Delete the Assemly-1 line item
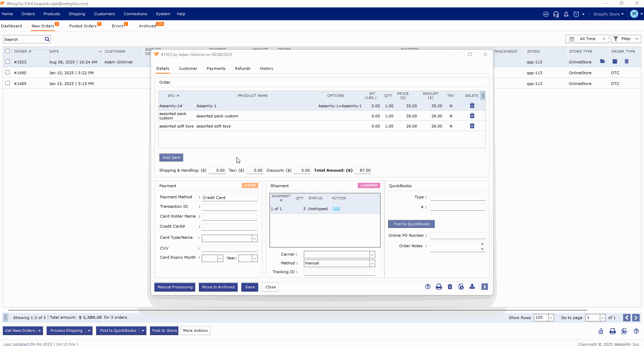The height and width of the screenshot is (346, 644). point(472,106)
